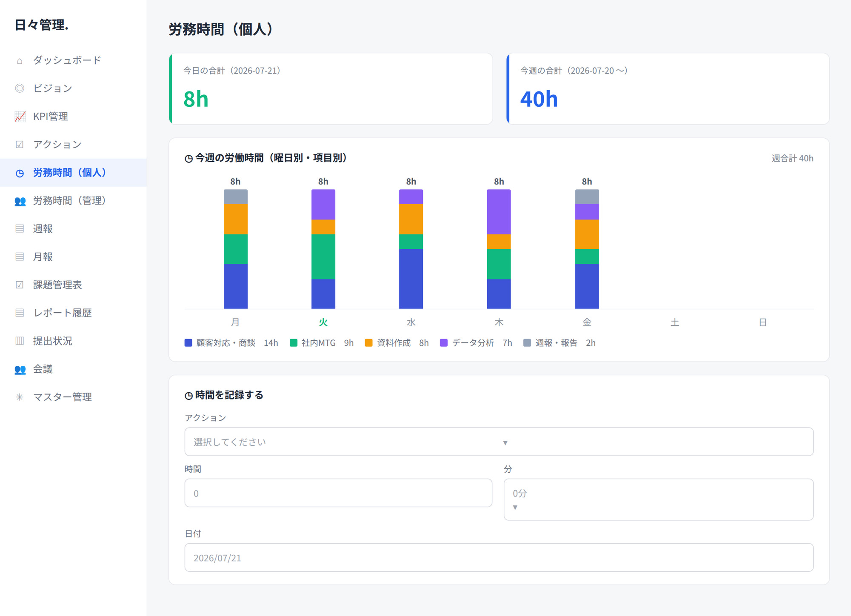Viewport: 851px width, 616px height.
Task: Open the アクション selection dropdown
Action: [499, 442]
